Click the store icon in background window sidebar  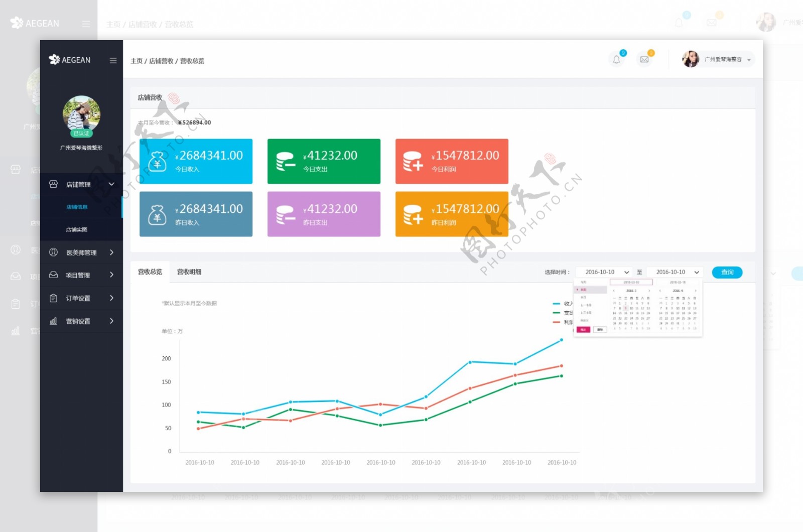16,170
